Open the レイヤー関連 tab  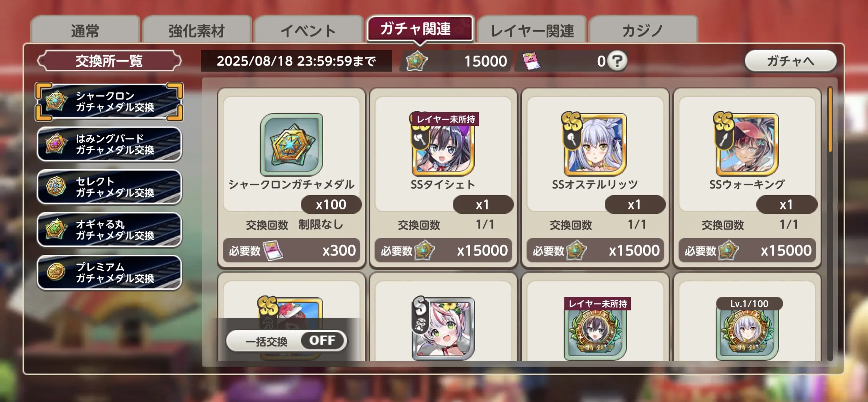click(532, 31)
